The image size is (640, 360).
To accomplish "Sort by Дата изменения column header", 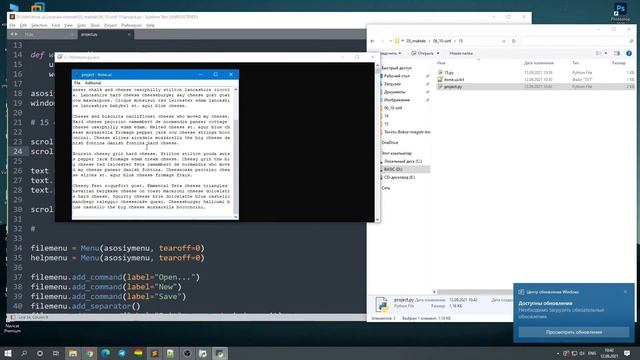I will pos(539,63).
